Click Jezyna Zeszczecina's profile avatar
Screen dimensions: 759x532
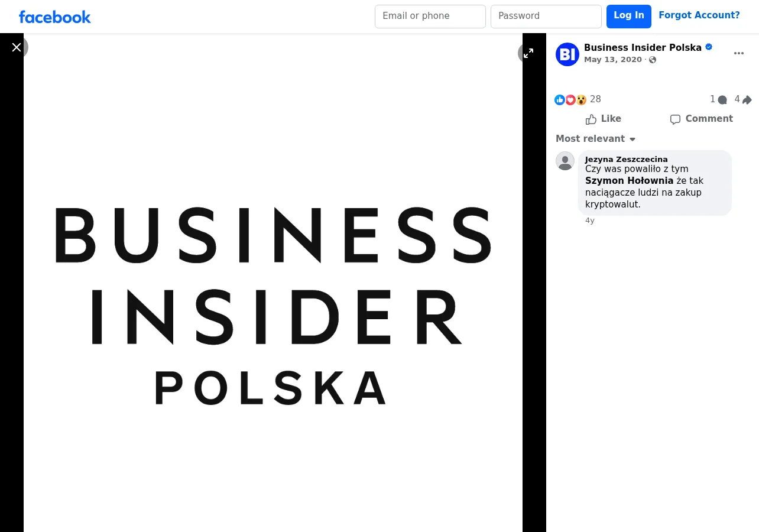pyautogui.click(x=565, y=161)
